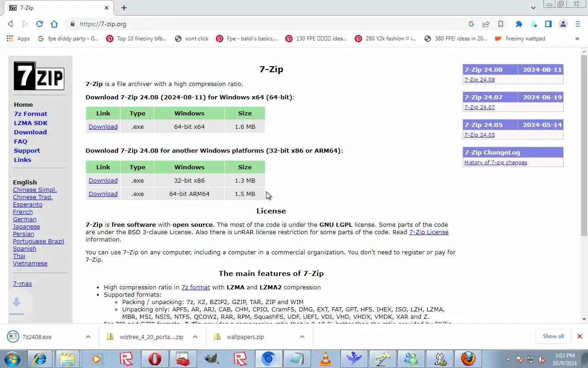Click the taskbar clock showing 3:02 PM
This screenshot has height=368, width=588.
pos(565,359)
